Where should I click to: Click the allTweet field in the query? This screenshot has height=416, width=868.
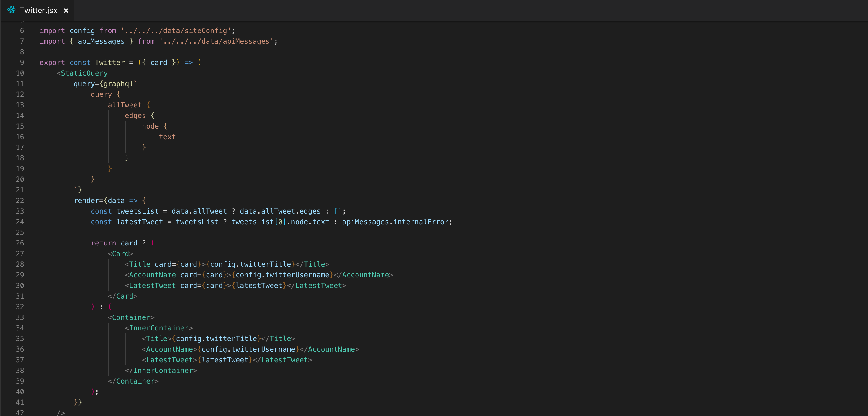(x=125, y=105)
